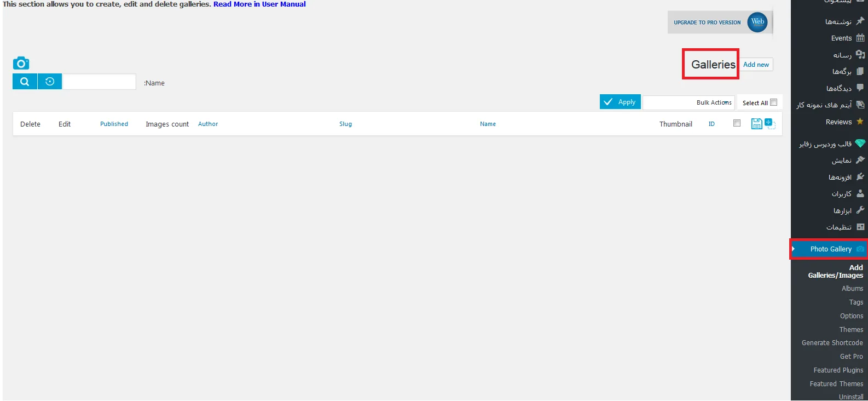Click the reset filter icon button
868x401 pixels.
50,82
